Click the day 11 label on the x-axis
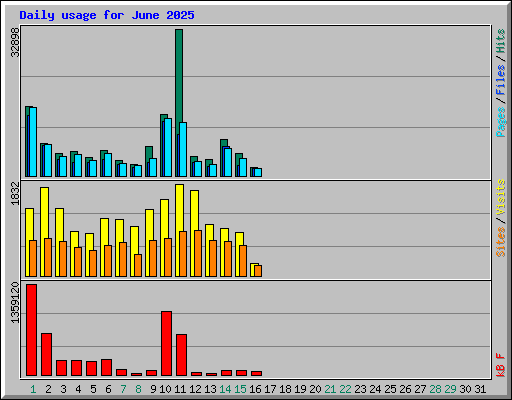This screenshot has height=400, width=512. click(x=180, y=389)
